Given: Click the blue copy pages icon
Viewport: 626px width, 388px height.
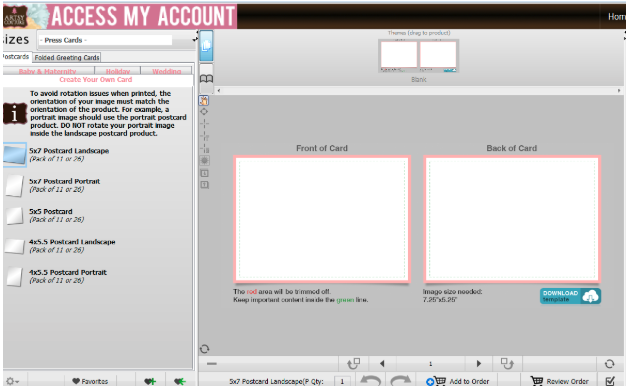Looking at the screenshot, I should coord(206,46).
